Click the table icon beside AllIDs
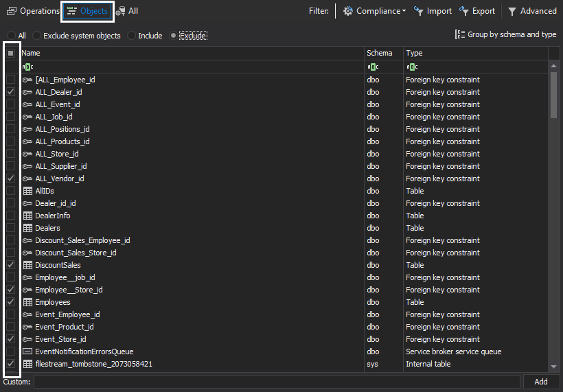 [x=27, y=191]
